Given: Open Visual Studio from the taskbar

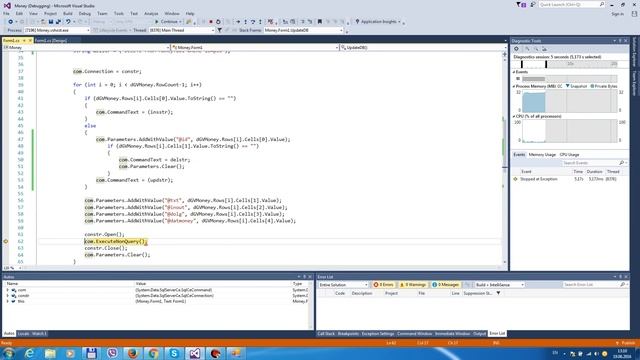Looking at the screenshot, I should click(x=195, y=353).
